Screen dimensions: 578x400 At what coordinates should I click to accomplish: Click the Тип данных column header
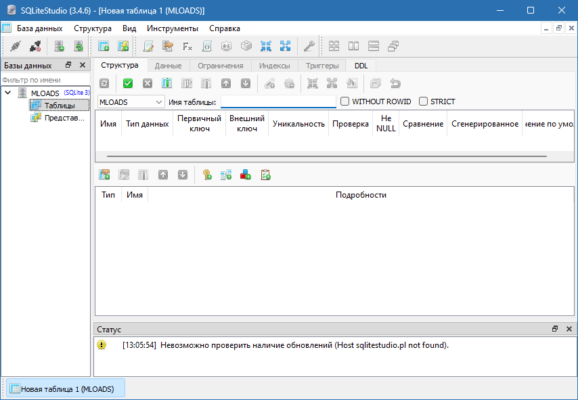[147, 124]
